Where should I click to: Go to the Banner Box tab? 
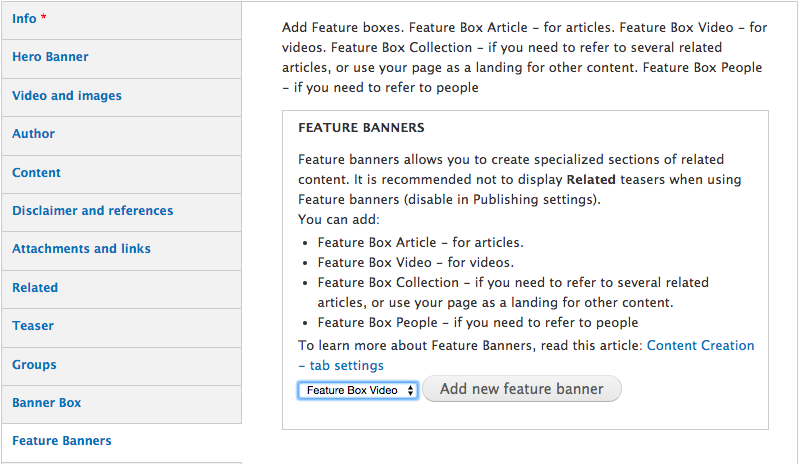[x=46, y=403]
